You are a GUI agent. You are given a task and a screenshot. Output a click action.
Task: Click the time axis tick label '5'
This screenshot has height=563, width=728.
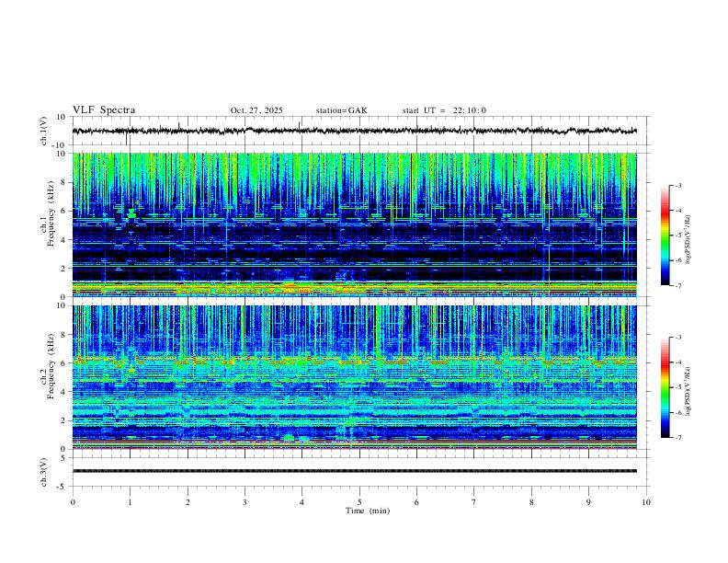click(359, 502)
